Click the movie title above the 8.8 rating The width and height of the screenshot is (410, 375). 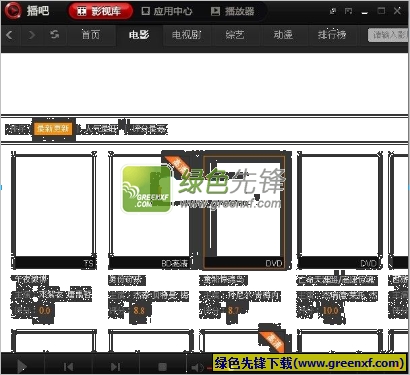tap(127, 280)
